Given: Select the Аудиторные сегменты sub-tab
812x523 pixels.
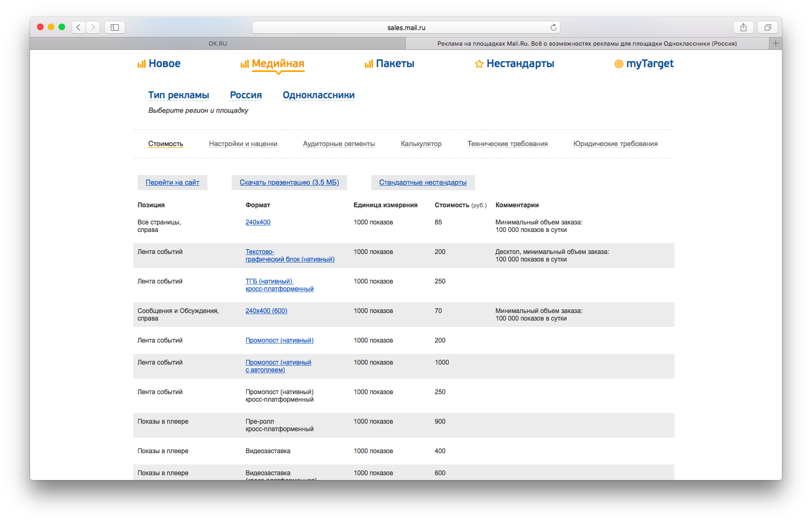Looking at the screenshot, I should tap(339, 144).
